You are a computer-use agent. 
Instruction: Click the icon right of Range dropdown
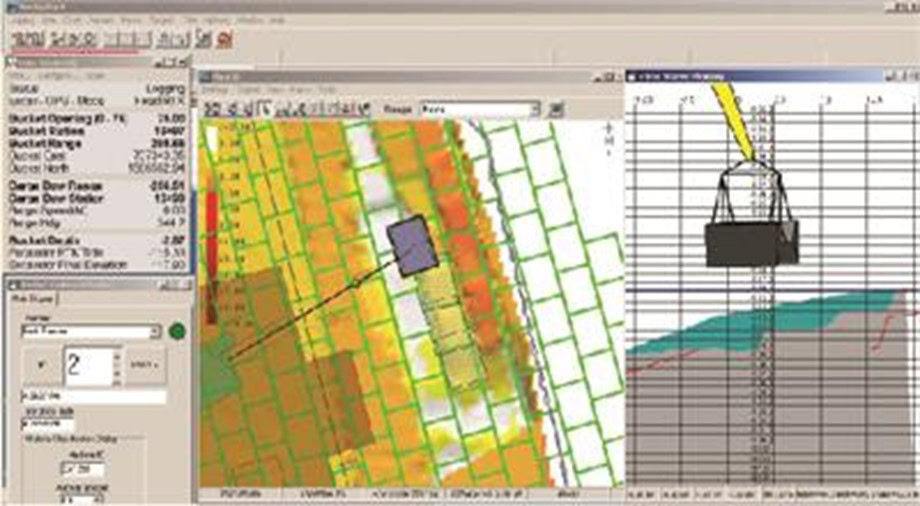coord(556,109)
